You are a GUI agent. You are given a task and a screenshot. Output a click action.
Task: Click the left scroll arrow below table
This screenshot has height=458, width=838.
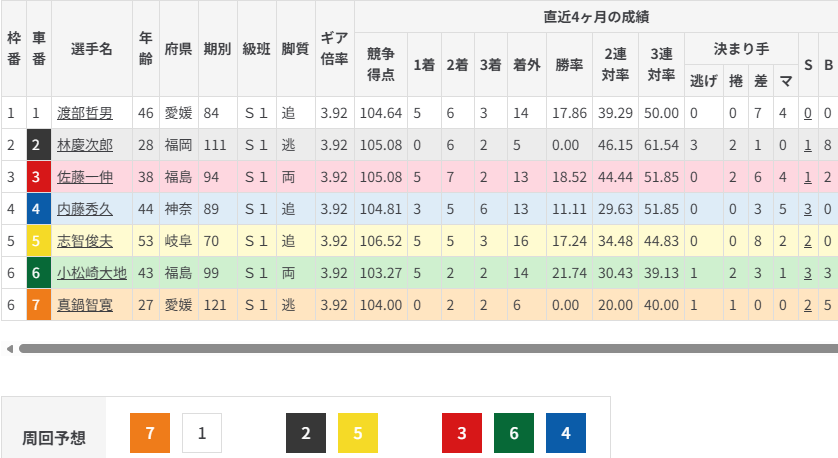[10, 349]
